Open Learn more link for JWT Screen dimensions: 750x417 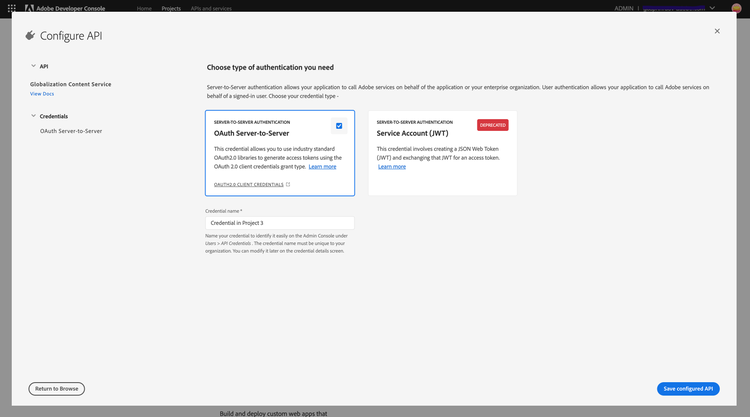click(x=392, y=166)
